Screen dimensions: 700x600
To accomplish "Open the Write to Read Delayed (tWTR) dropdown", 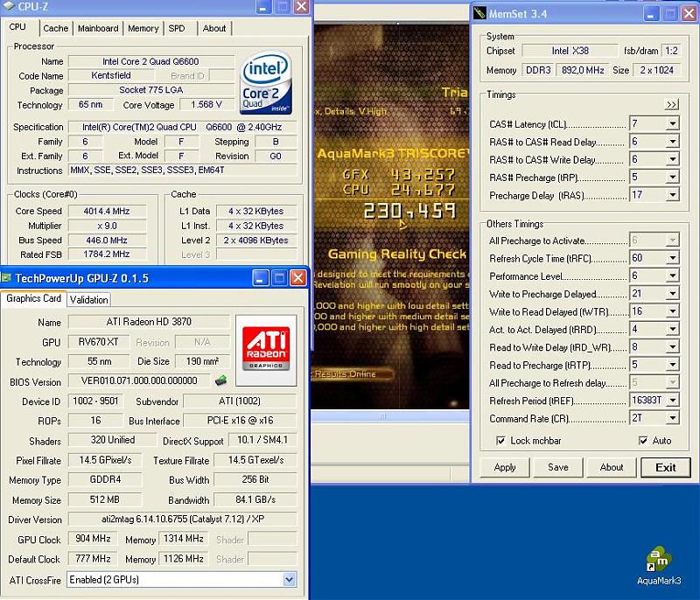I will click(672, 311).
